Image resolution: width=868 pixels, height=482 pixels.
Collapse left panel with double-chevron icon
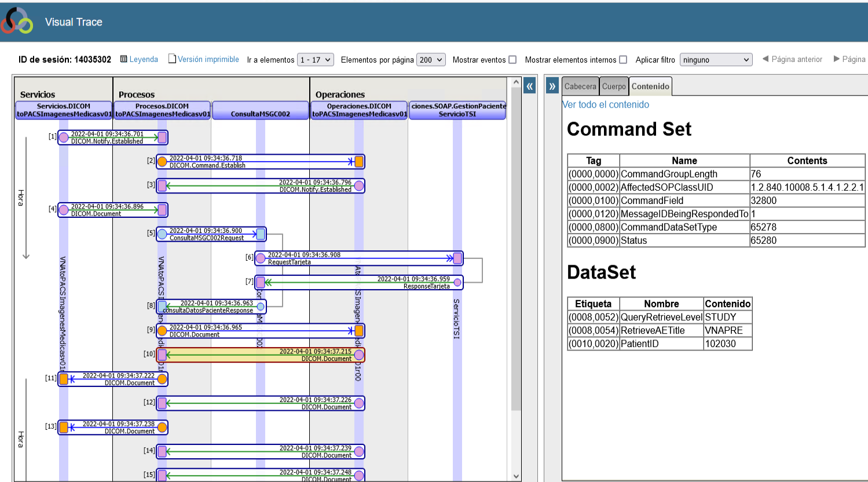pyautogui.click(x=529, y=86)
